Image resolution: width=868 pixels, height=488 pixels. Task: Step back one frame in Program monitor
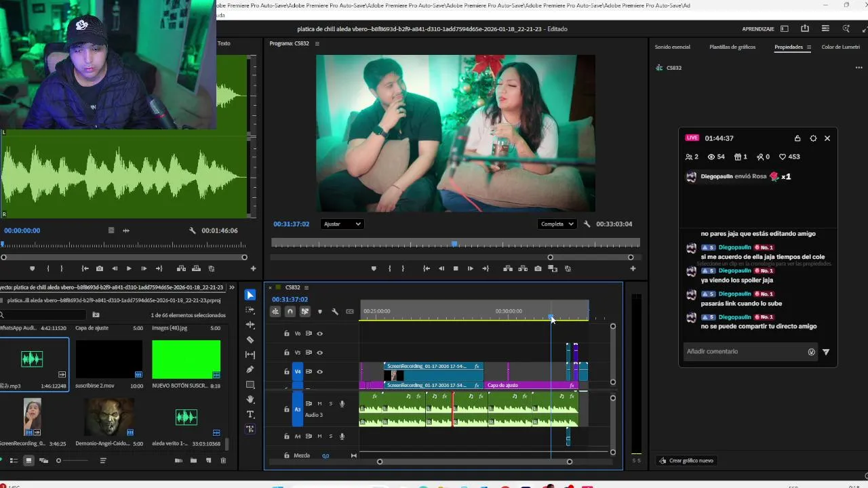click(441, 268)
